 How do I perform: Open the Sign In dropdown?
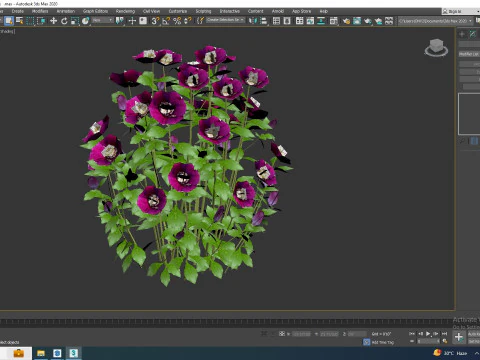[x=461, y=11]
